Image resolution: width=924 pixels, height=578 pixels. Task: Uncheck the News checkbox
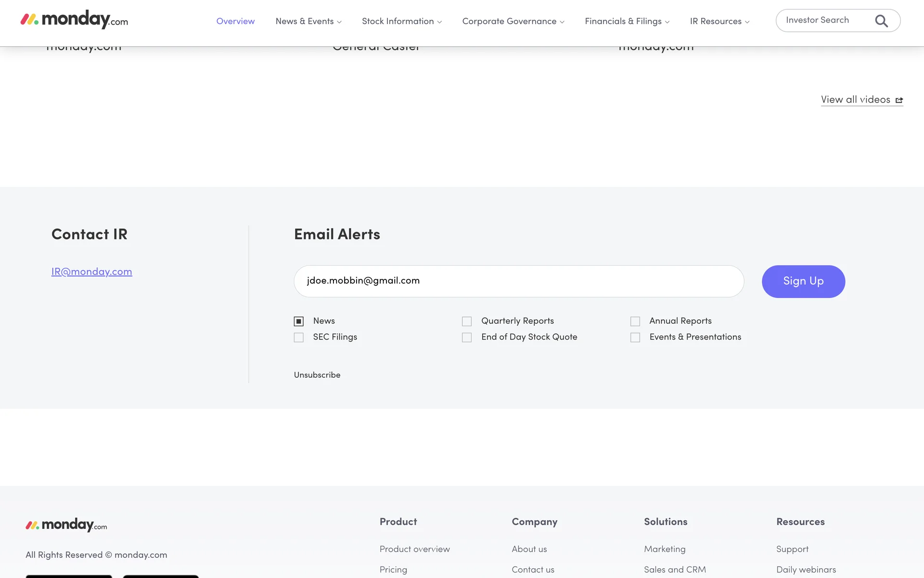point(299,321)
